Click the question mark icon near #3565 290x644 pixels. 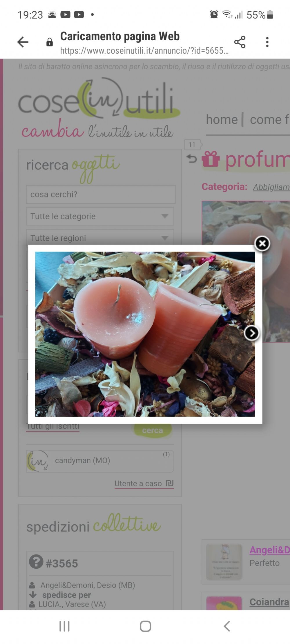tap(36, 561)
